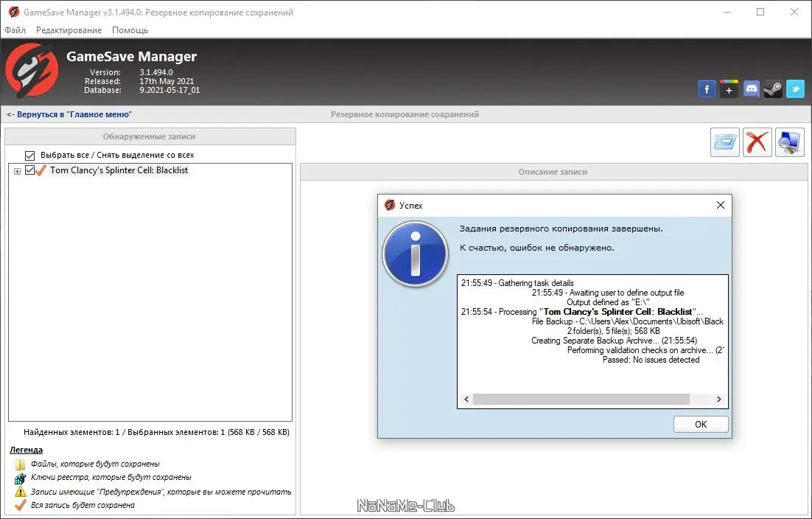Click the Обнаруженные записи header
This screenshot has width=812, height=519.
(150, 136)
